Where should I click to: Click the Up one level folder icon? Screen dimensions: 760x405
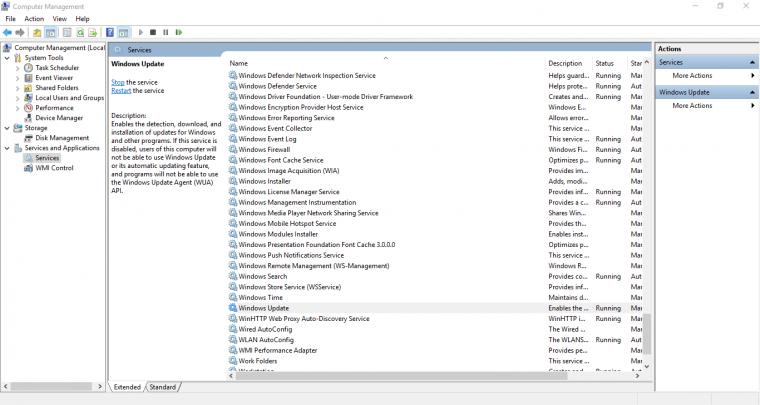point(37,32)
